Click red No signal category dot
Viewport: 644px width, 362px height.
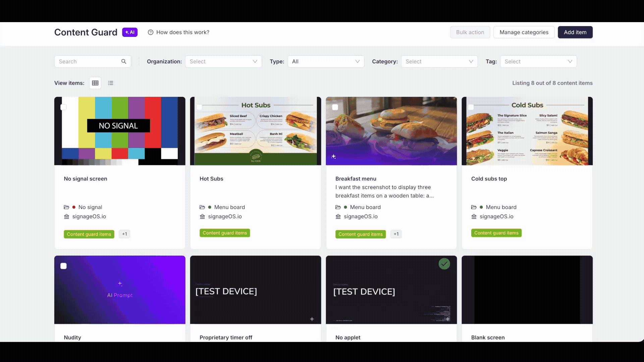(x=74, y=207)
